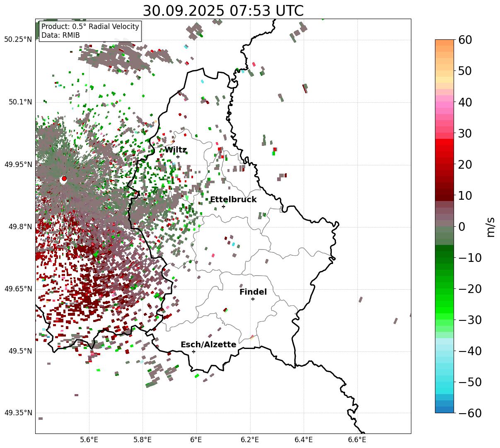Image resolution: width=500 pixels, height=448 pixels.
Task: Click the Wiltz station cross marker
Action: pos(178,157)
